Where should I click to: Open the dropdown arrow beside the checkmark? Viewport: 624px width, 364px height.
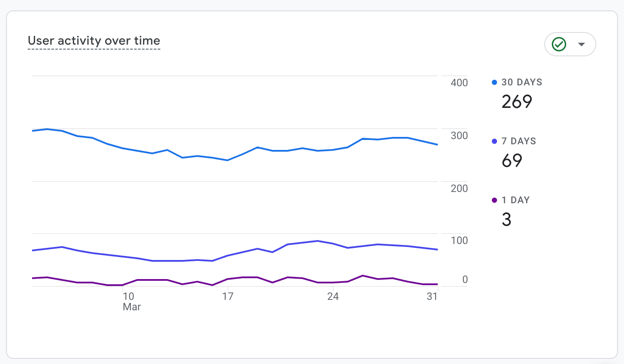582,44
